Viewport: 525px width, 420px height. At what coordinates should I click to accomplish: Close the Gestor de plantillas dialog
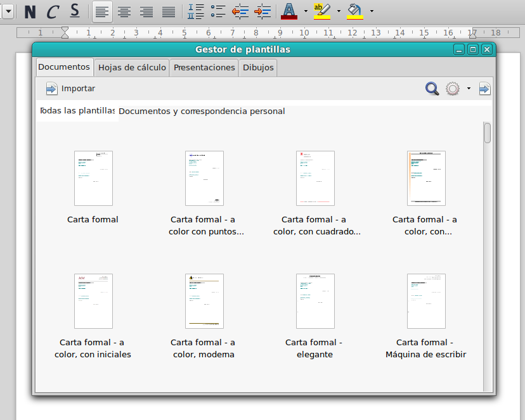tap(487, 50)
